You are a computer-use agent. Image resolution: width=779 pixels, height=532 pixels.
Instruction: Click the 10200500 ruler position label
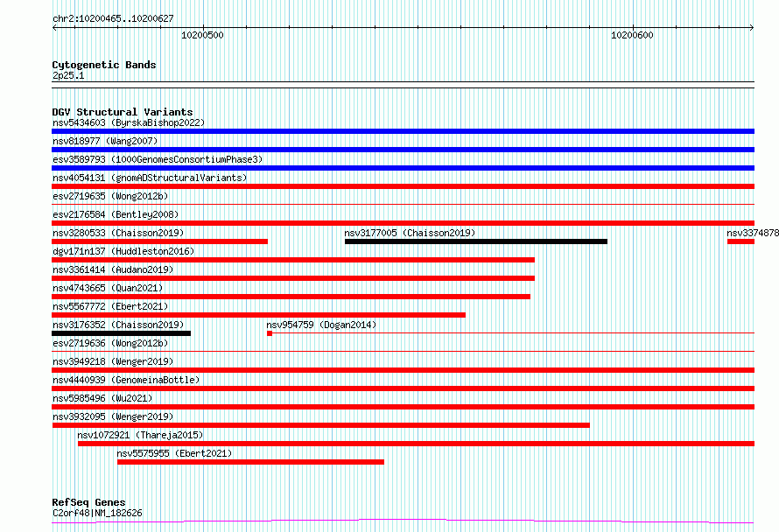[202, 35]
